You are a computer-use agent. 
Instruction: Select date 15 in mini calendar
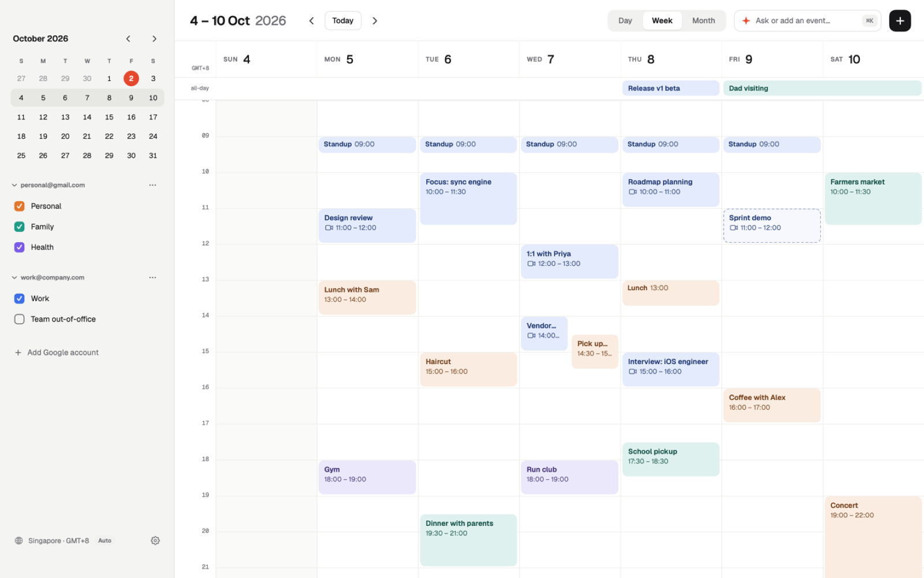point(109,117)
